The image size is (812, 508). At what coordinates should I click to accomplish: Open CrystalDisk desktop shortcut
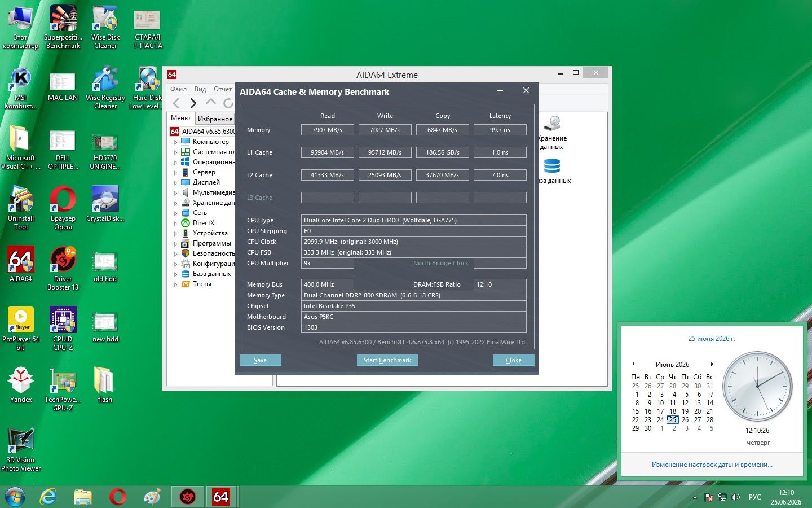click(x=105, y=204)
